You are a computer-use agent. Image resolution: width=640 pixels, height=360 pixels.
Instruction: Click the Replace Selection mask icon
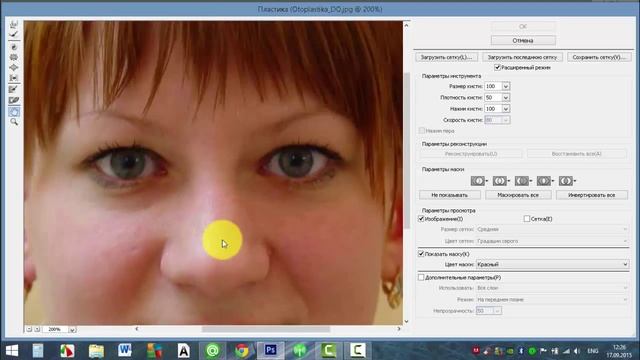click(x=478, y=181)
